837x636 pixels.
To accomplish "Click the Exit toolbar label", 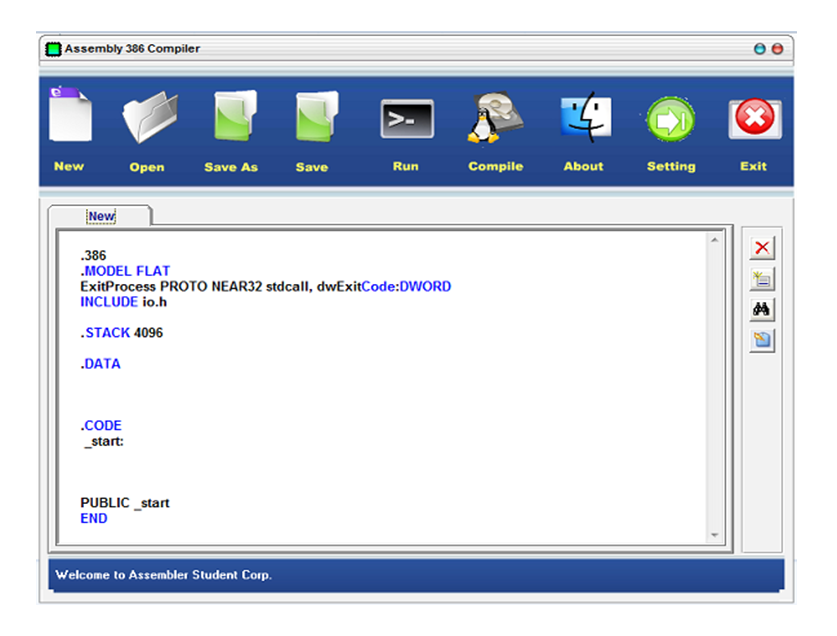I will (753, 166).
